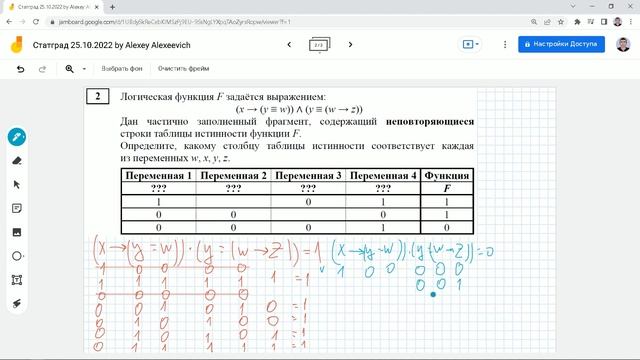Click the 'Функция' column header

(x=447, y=176)
